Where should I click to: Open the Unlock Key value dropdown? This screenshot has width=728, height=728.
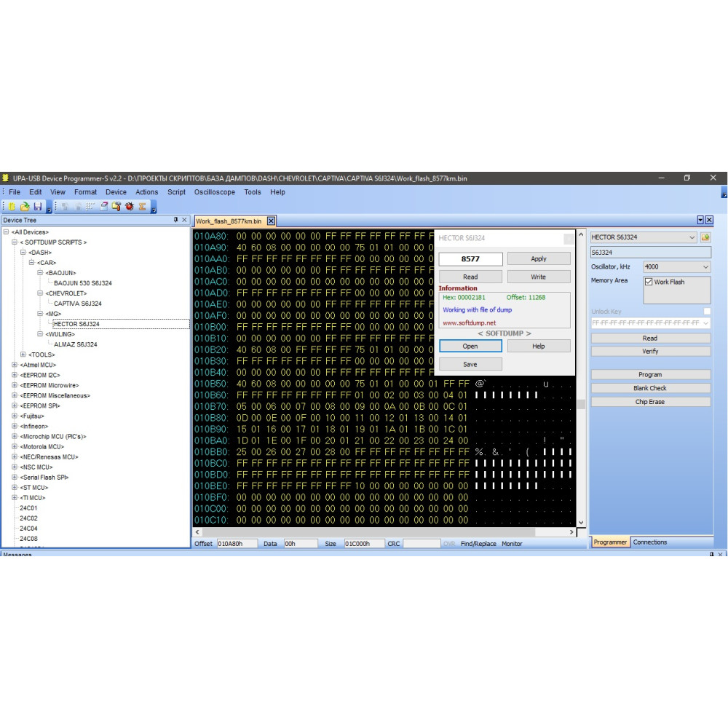pos(706,323)
